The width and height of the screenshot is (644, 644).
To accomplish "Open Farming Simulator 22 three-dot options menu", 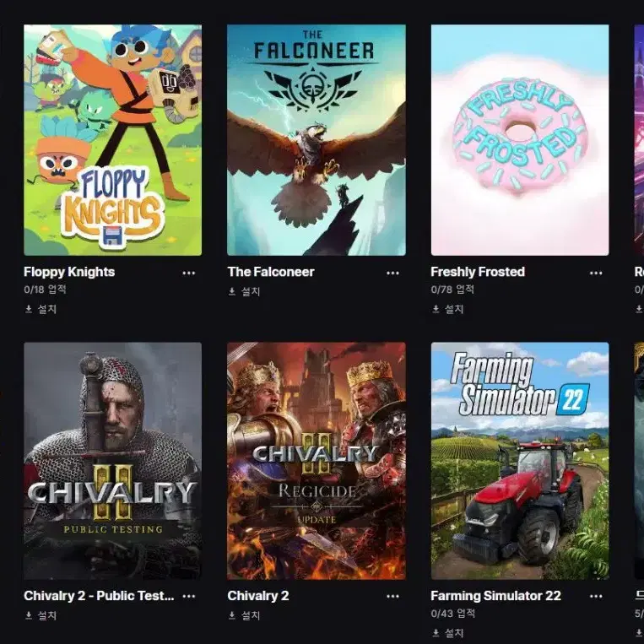I will click(596, 597).
